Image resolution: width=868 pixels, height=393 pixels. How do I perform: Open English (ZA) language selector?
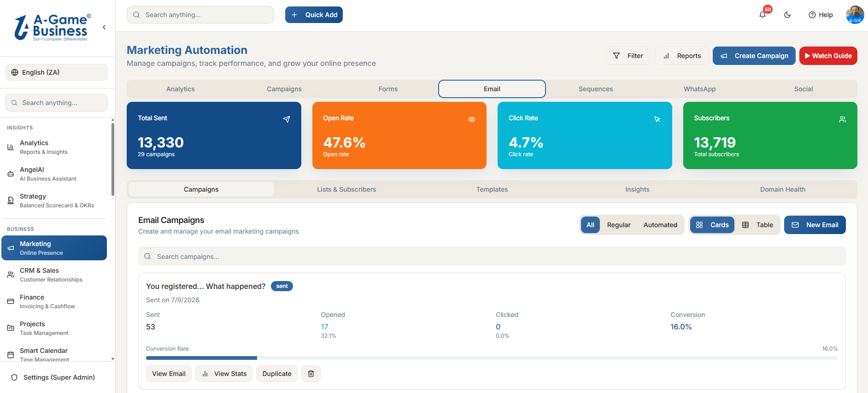coord(56,72)
